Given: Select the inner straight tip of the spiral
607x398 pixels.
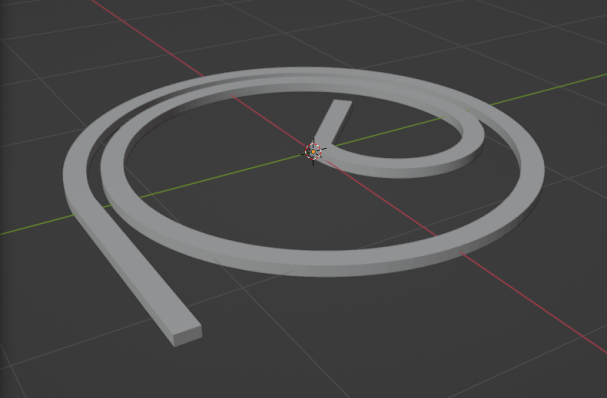Looking at the screenshot, I should click(x=333, y=121).
